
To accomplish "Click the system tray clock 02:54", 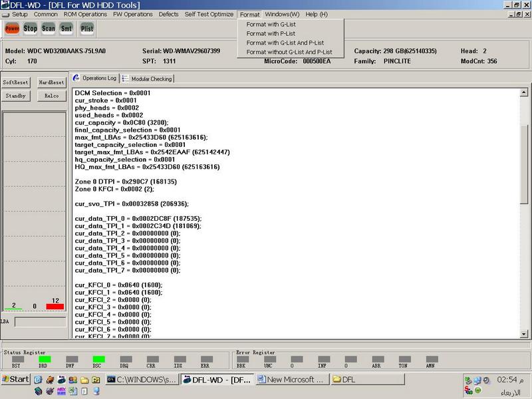I will [x=509, y=380].
